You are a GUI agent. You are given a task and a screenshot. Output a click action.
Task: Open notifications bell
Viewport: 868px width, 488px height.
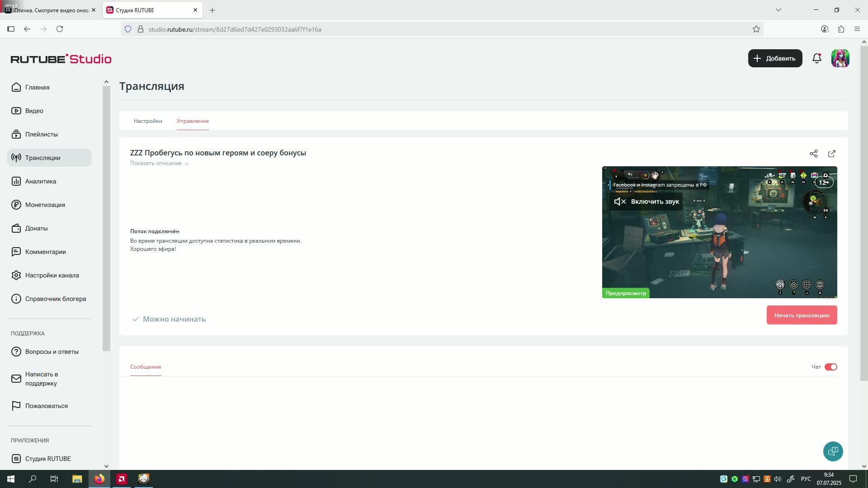click(816, 58)
